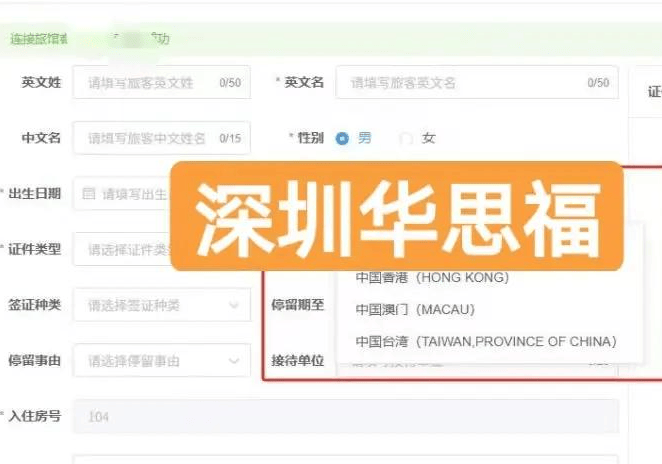Viewport: 662px width, 464px height.
Task: Select the 男 radio button
Action: tap(343, 138)
